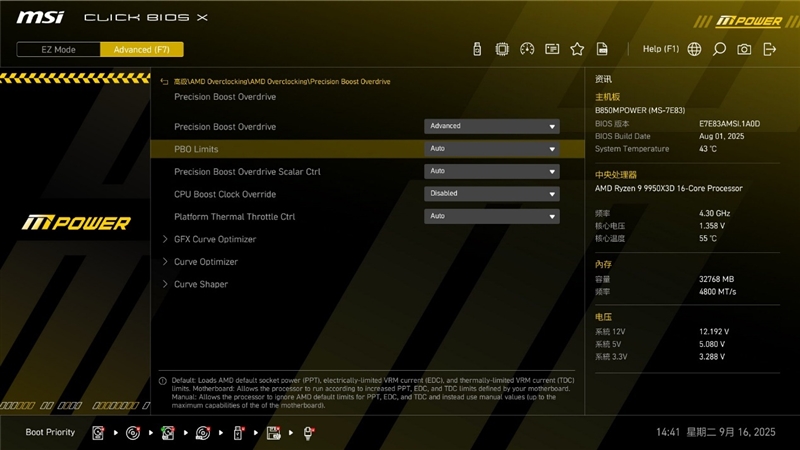This screenshot has width=800, height=450.
Task: Select the PBO Limits row label
Action: click(x=196, y=149)
